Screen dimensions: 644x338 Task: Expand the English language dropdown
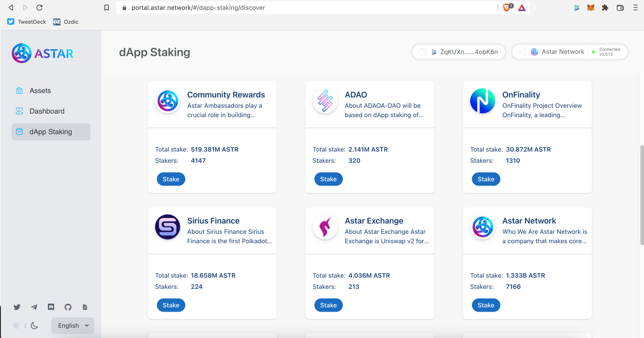[73, 325]
